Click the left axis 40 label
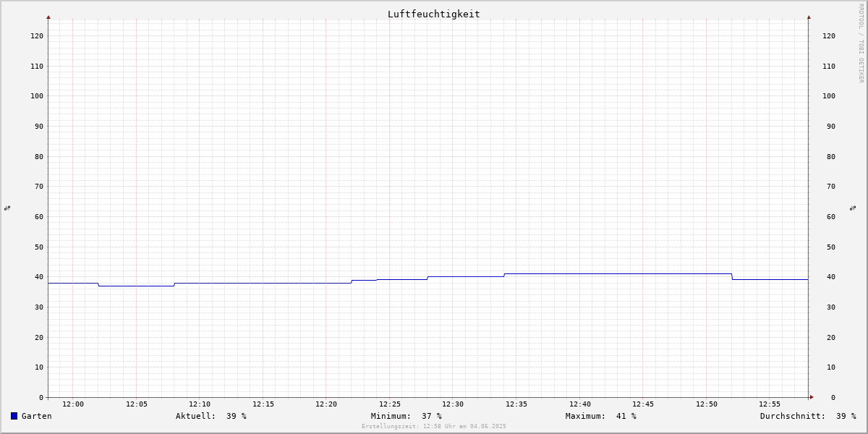The height and width of the screenshot is (434, 868). coord(39,276)
